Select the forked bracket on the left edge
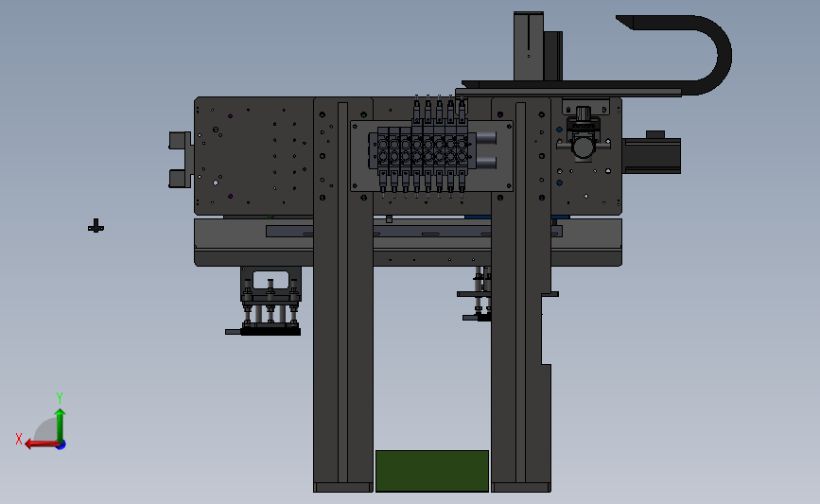The height and width of the screenshot is (504, 820). pos(181,160)
